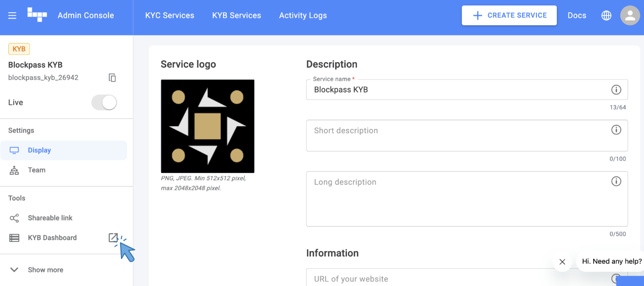Click the Blockpass logo in header

point(37,15)
